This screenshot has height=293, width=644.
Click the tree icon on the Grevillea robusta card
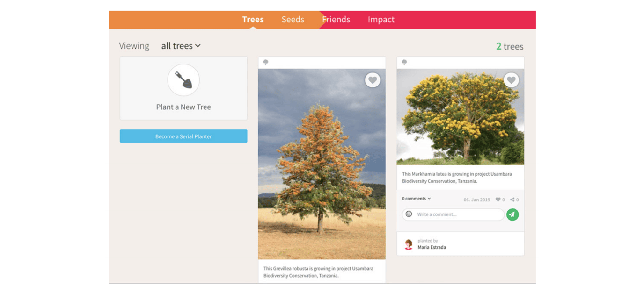pyautogui.click(x=265, y=61)
